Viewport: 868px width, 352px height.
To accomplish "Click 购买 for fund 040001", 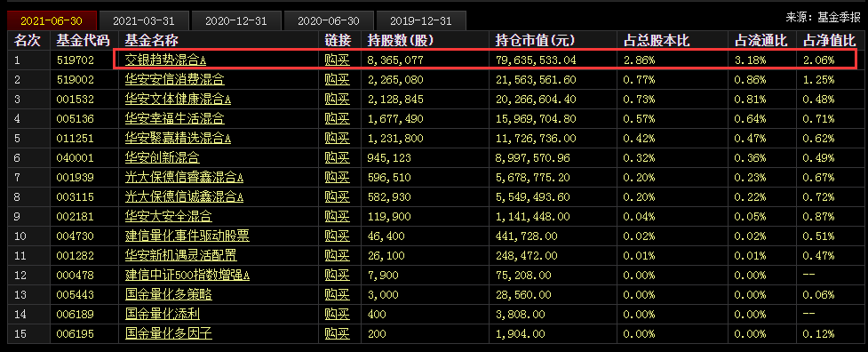I will pos(337,158).
